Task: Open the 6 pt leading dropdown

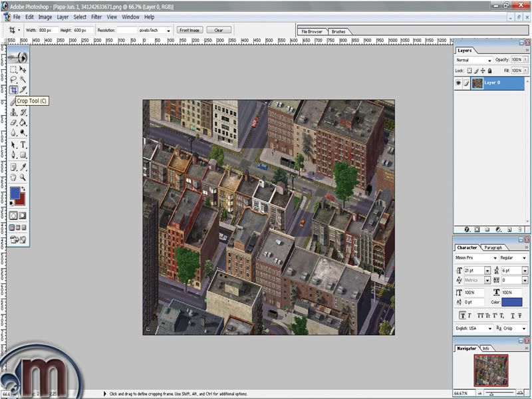Action: 525,271
